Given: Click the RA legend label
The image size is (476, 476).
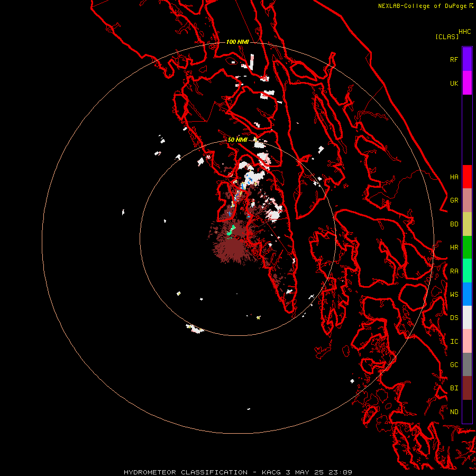Looking at the screenshot, I should tap(454, 271).
